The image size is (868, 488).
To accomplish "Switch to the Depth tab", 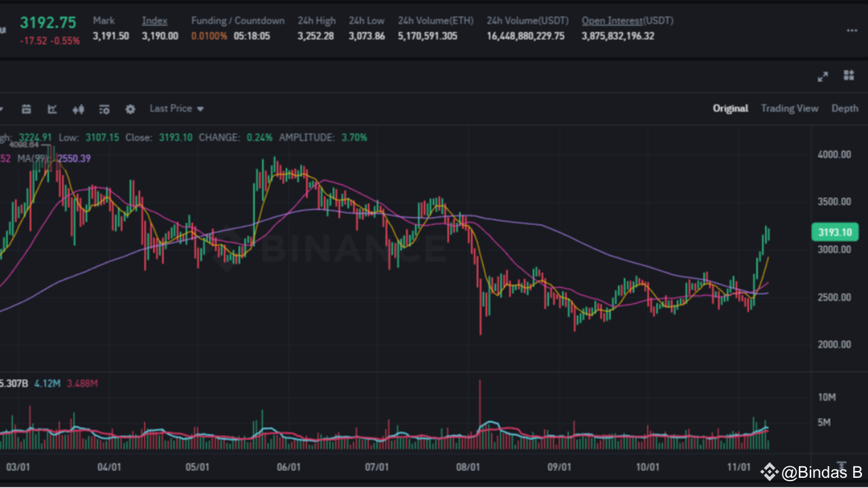I will click(845, 108).
